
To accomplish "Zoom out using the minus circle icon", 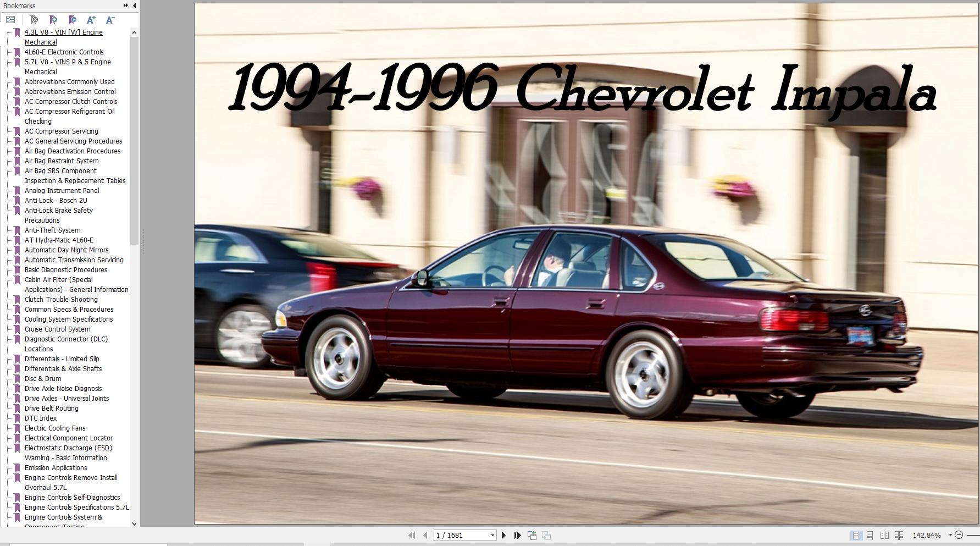I will pyautogui.click(x=959, y=535).
